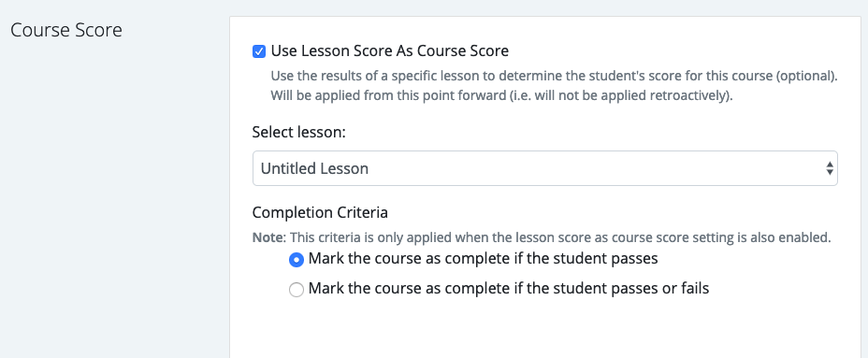
Task: Click the bold 'Note' word in criteria hint
Action: [268, 238]
